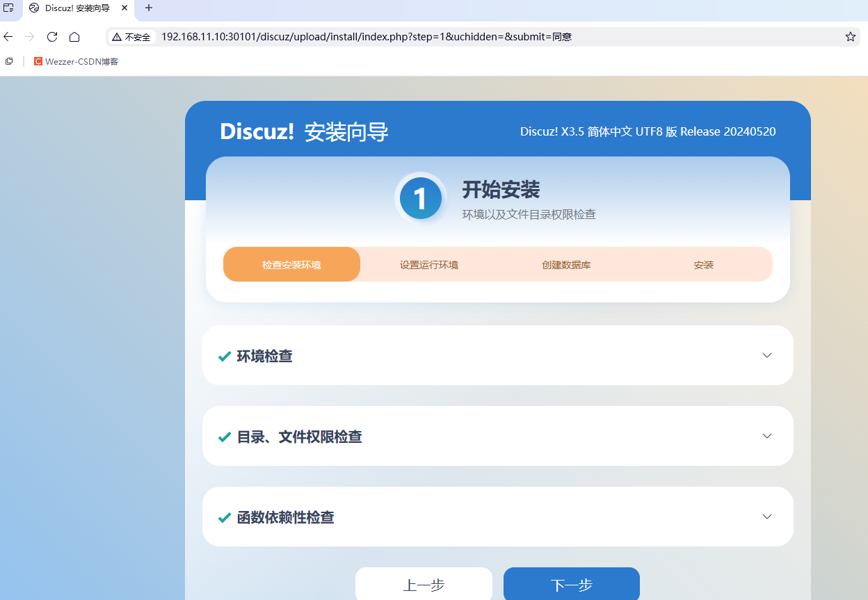
Task: Click the 环境检查 heading
Action: click(264, 356)
